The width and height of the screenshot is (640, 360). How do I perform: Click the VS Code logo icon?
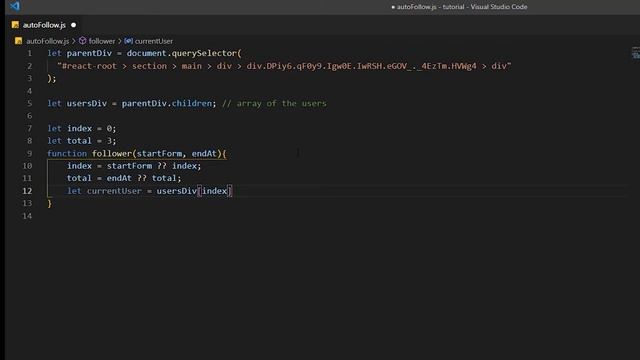15,6
